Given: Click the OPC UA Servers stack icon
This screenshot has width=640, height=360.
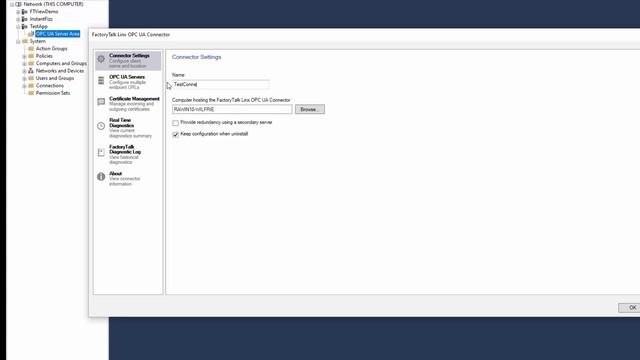Looking at the screenshot, I should coord(101,80).
